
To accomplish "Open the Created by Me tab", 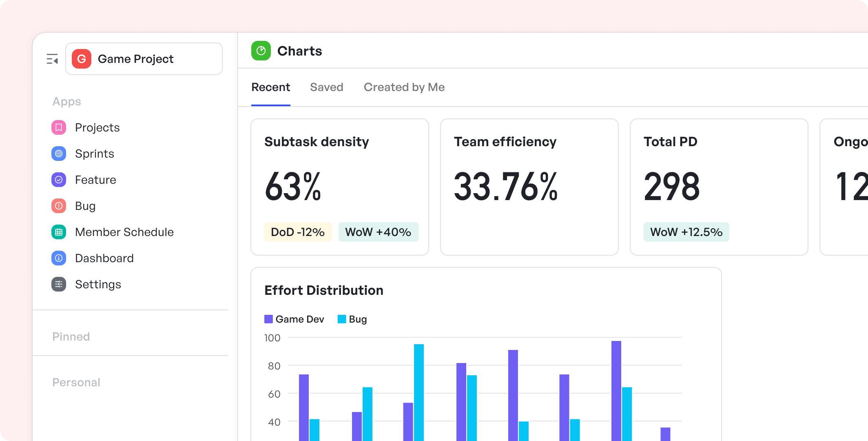I will (404, 87).
